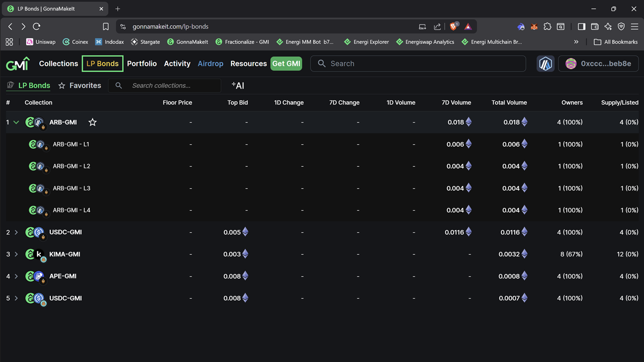Viewport: 644px width, 362px height.
Task: Toggle the browser sidebar panel
Action: pyautogui.click(x=582, y=27)
